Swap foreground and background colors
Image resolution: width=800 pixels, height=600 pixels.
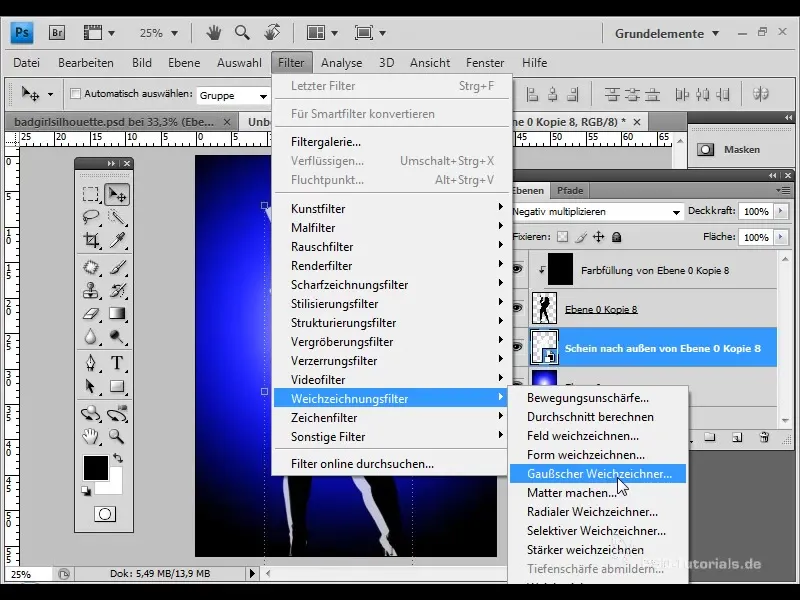tap(118, 458)
